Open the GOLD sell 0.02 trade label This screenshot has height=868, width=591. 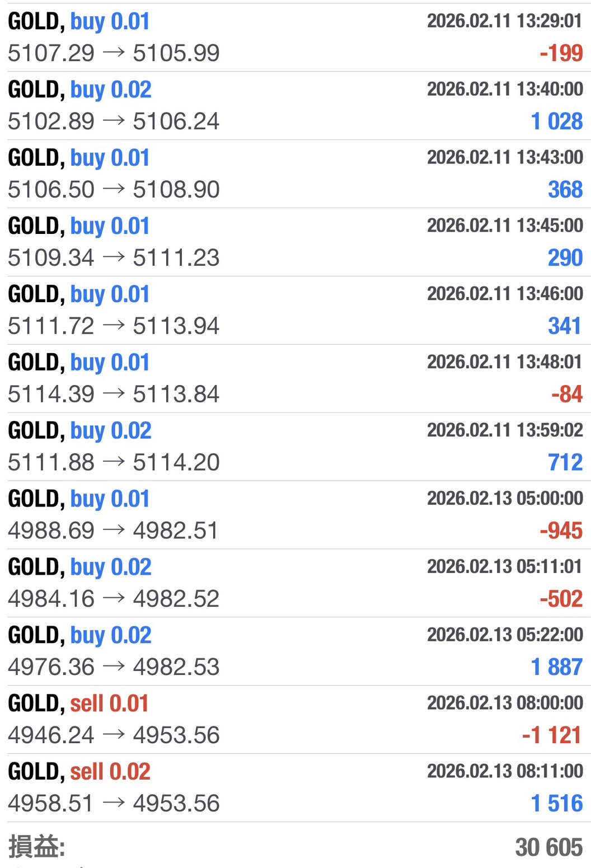coord(79,772)
